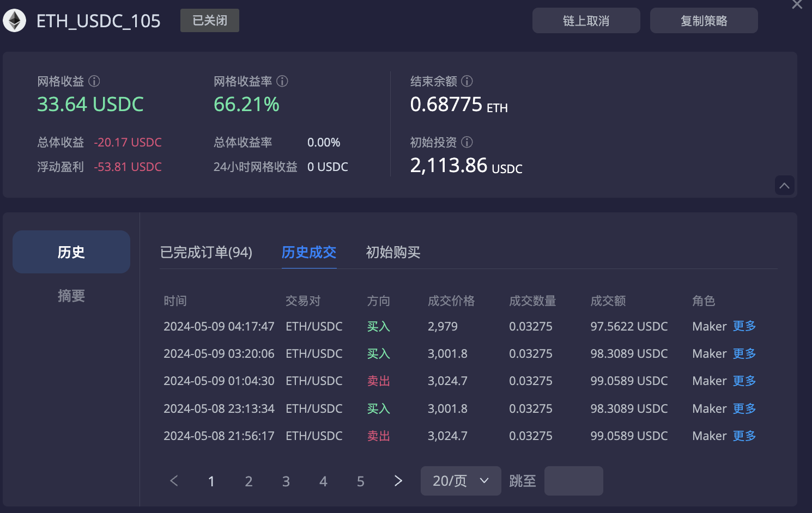Image resolution: width=812 pixels, height=513 pixels.
Task: Click the 2,113.86 USDC initial investment
Action: point(466,165)
